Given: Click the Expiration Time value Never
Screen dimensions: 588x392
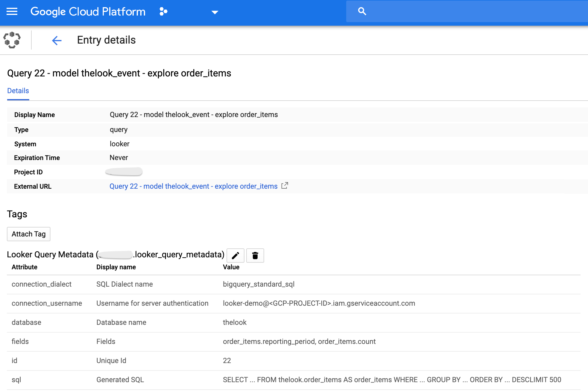Looking at the screenshot, I should click(x=119, y=158).
